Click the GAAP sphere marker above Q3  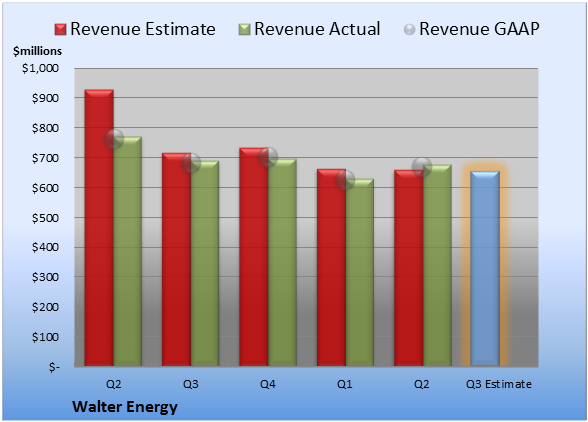(191, 163)
